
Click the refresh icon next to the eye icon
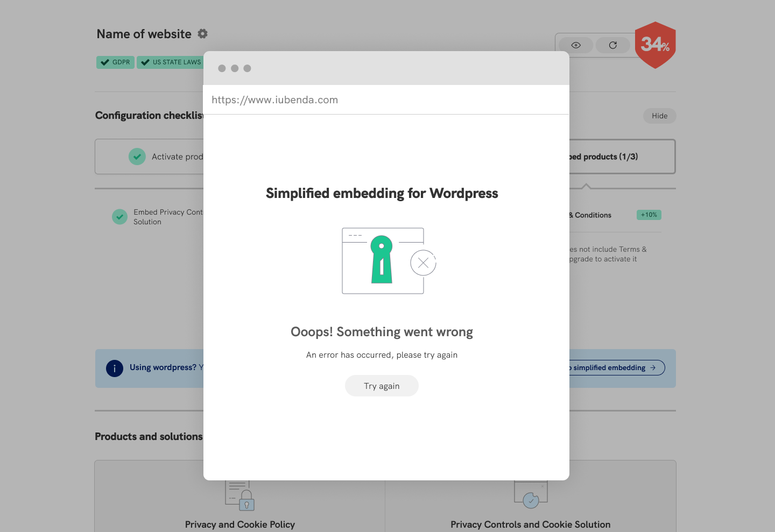(x=612, y=45)
